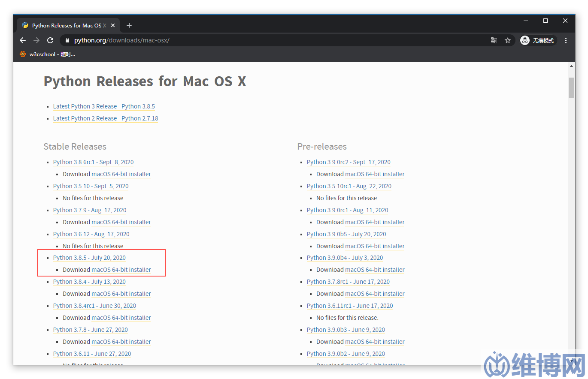The height and width of the screenshot is (379, 588).
Task: Download macOS 64-bit installer for Python 3.7.9
Action: (x=121, y=222)
